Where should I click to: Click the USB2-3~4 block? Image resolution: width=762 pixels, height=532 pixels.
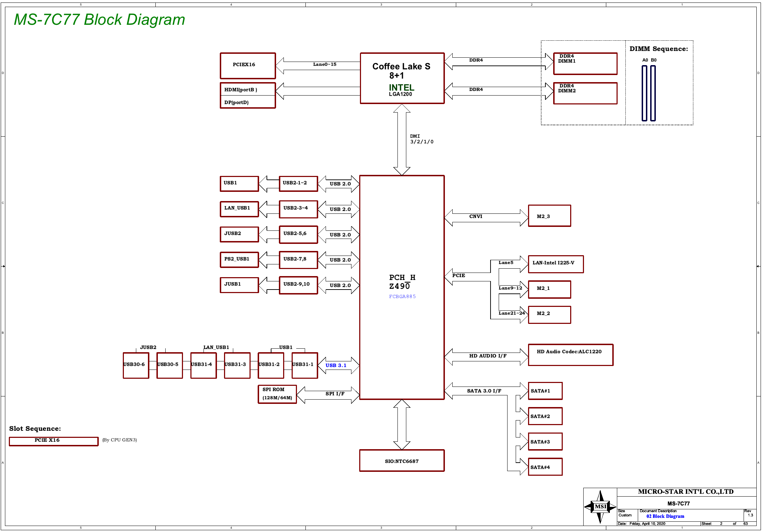coord(298,209)
